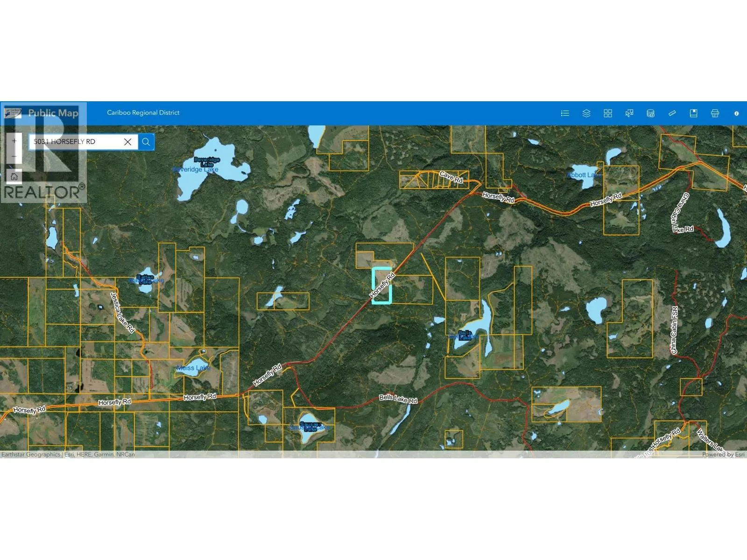Screen dimensions: 747x560
Task: Open the Layer List widget
Action: point(586,113)
